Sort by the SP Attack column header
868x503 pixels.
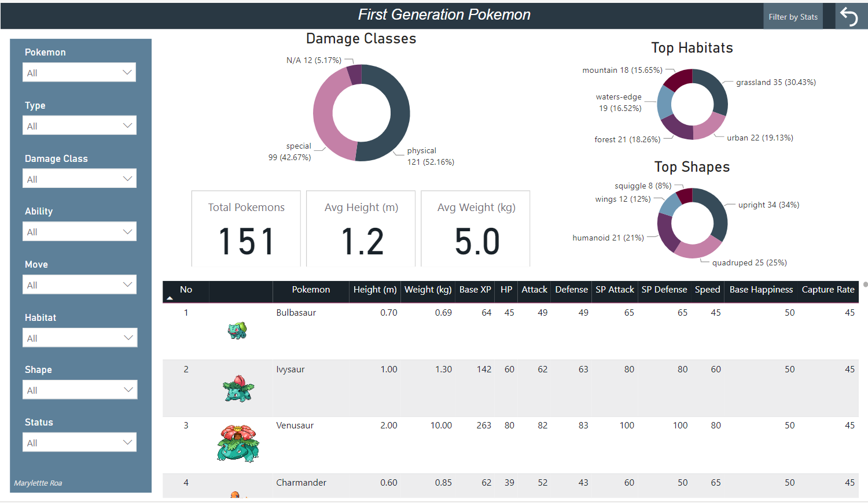[615, 290]
